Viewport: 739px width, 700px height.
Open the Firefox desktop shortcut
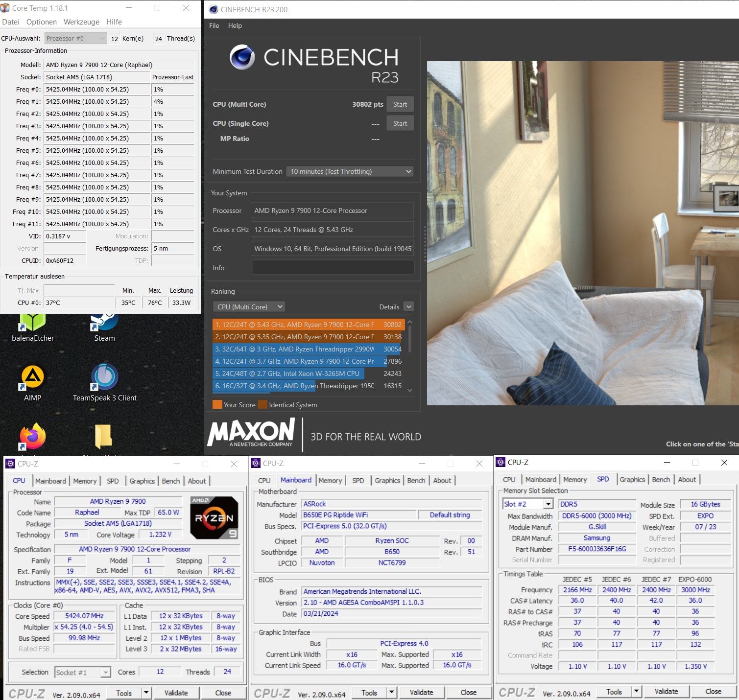click(33, 437)
